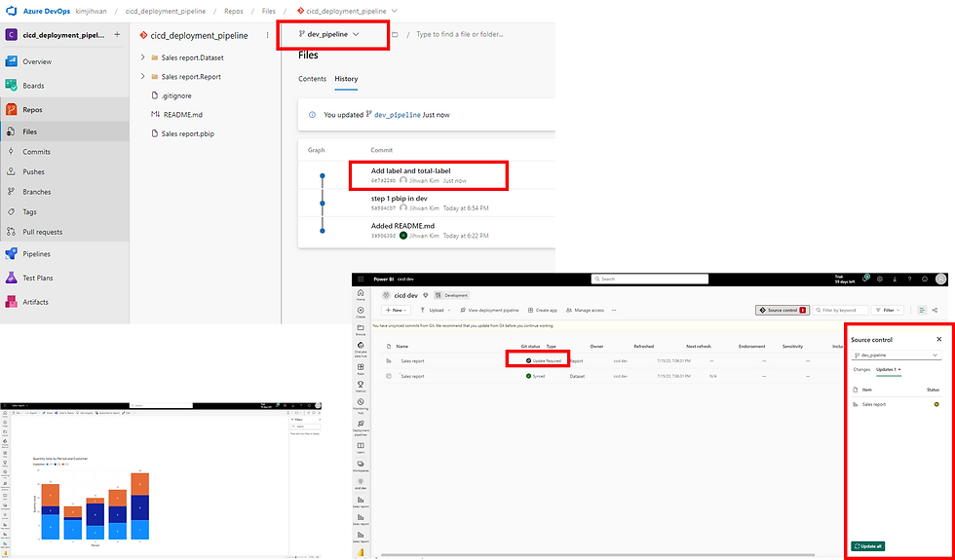Open Monitoring hub in Power BI
Screen dimensions: 955x560
click(x=361, y=405)
